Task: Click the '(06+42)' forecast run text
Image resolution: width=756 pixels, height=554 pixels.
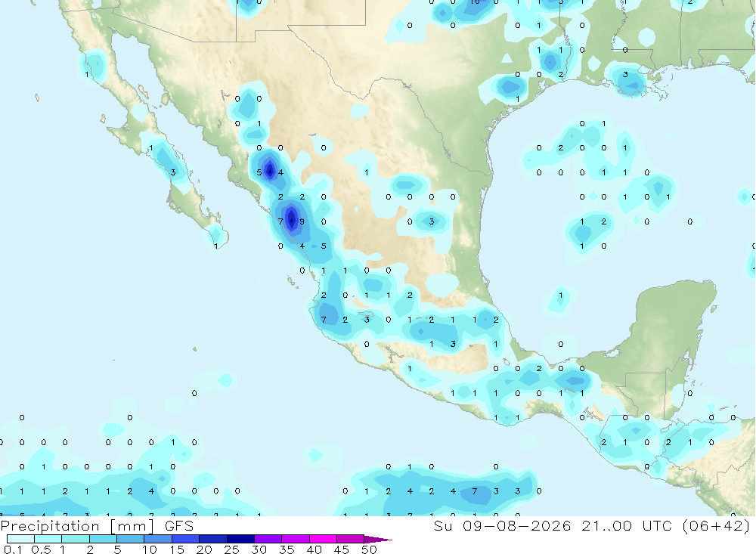Action: [716, 525]
